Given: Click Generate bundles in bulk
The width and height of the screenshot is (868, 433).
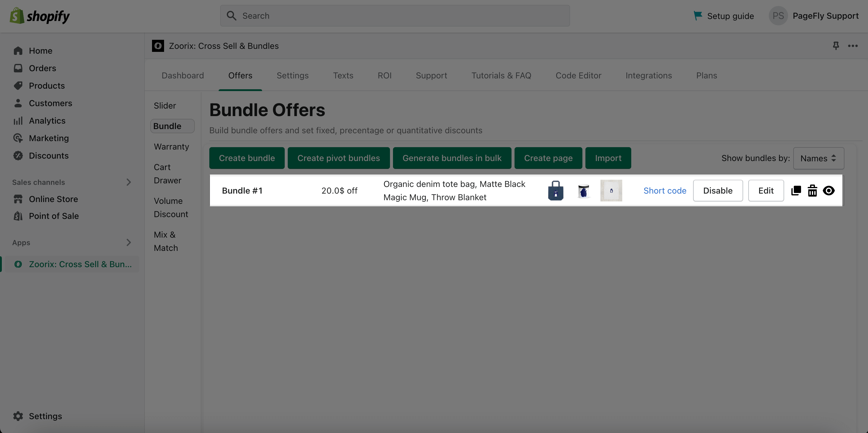Looking at the screenshot, I should 452,158.
